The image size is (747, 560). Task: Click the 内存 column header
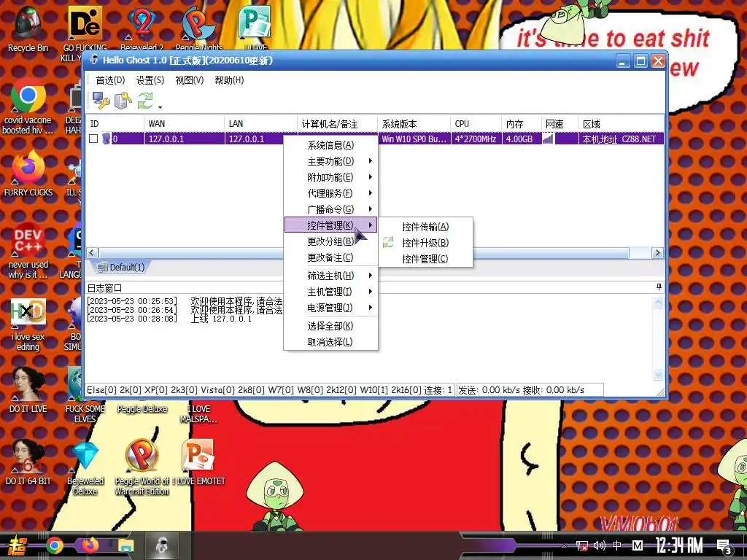click(521, 124)
